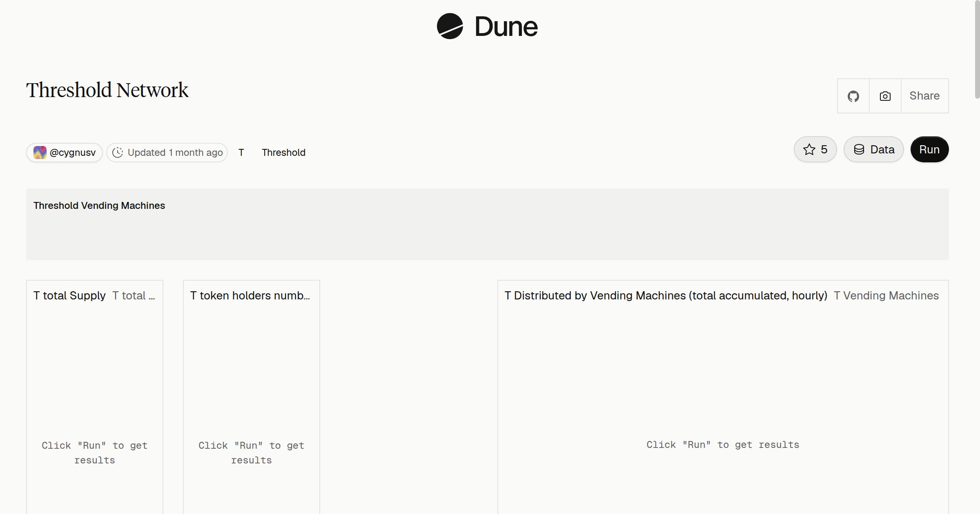Click the clock icon beside Updated

click(x=118, y=153)
